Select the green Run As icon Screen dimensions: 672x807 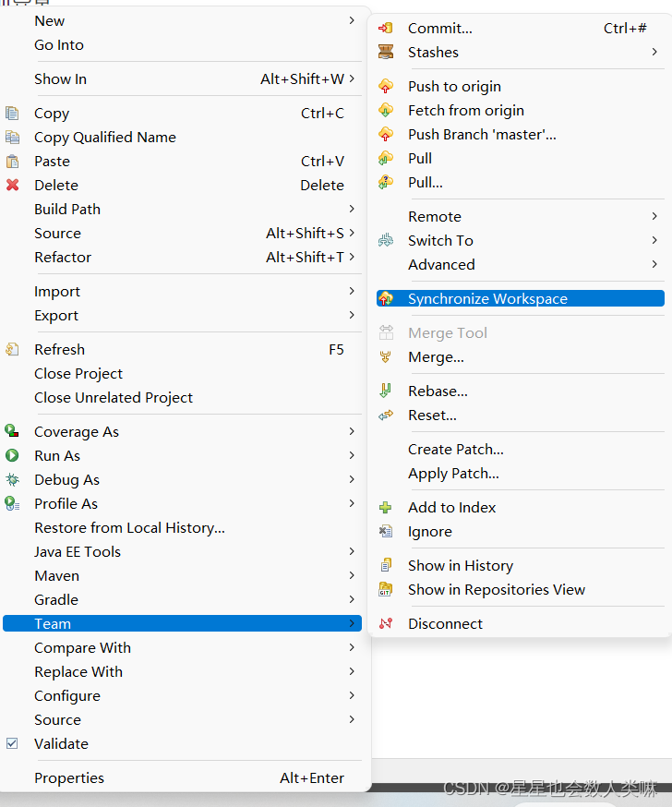tap(13, 455)
